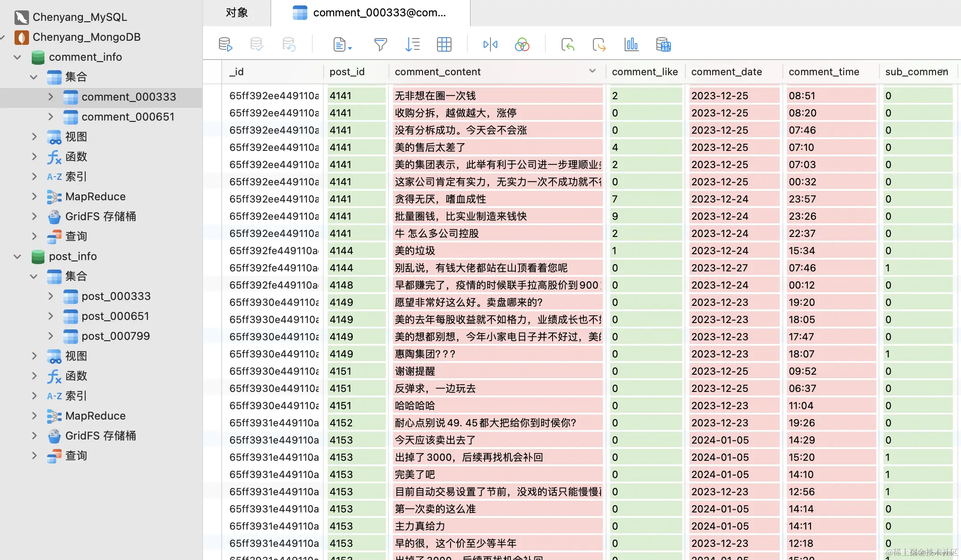
Task: Click post_id cell '4148'
Action: [x=356, y=285]
